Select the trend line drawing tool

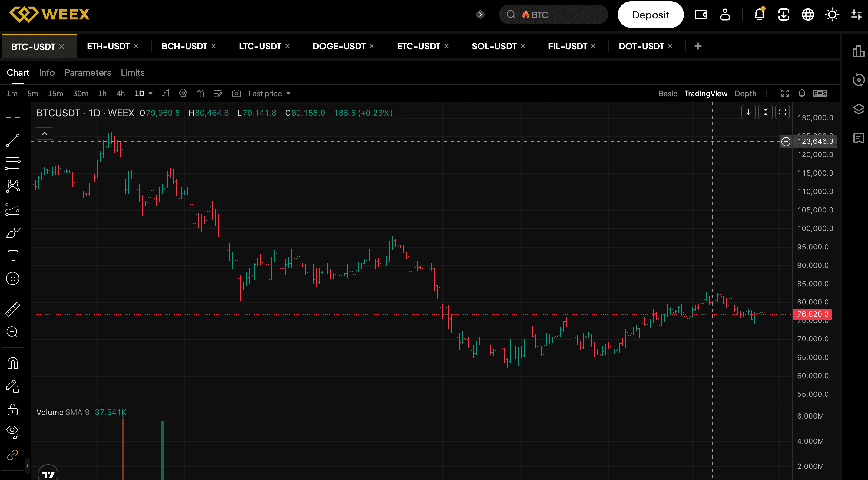(13, 140)
